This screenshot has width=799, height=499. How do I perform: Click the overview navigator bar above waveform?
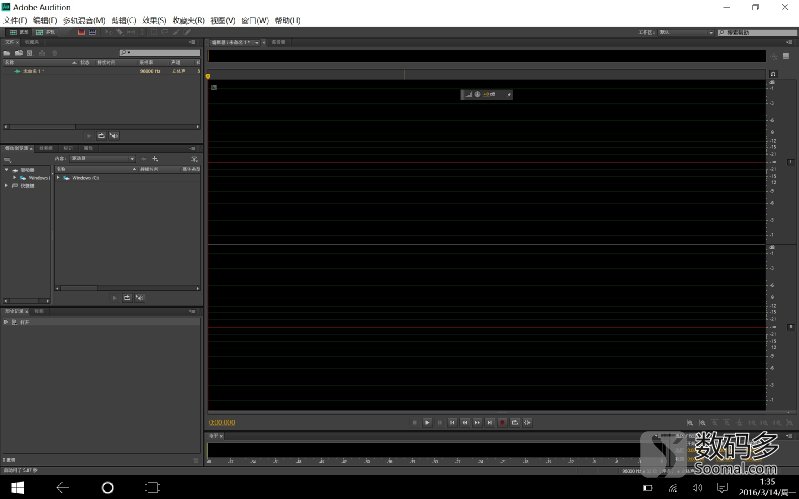[487, 56]
